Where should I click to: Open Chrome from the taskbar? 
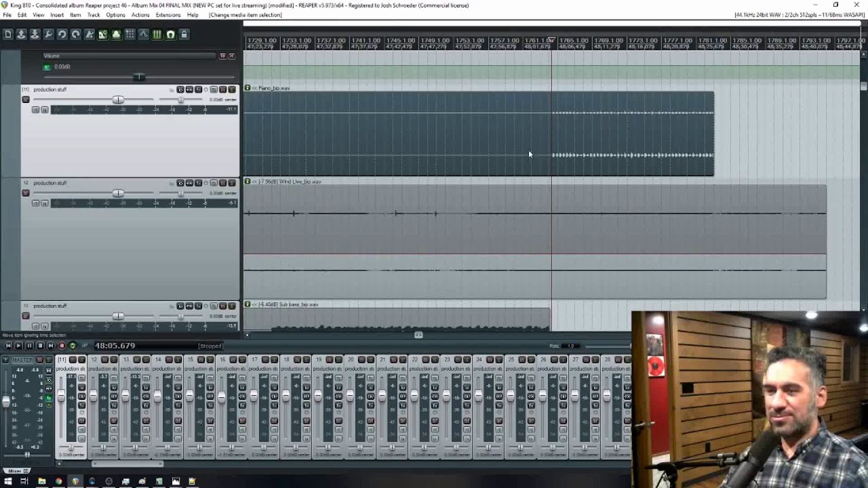58,481
